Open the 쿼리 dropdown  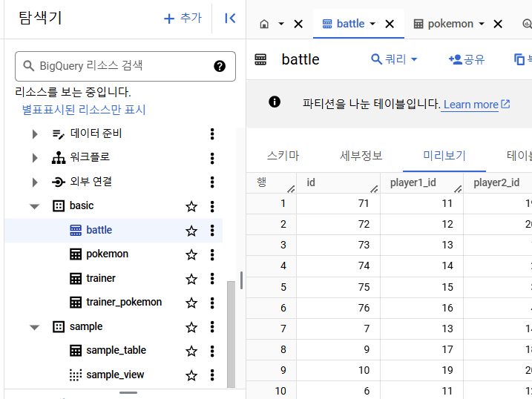[394, 59]
